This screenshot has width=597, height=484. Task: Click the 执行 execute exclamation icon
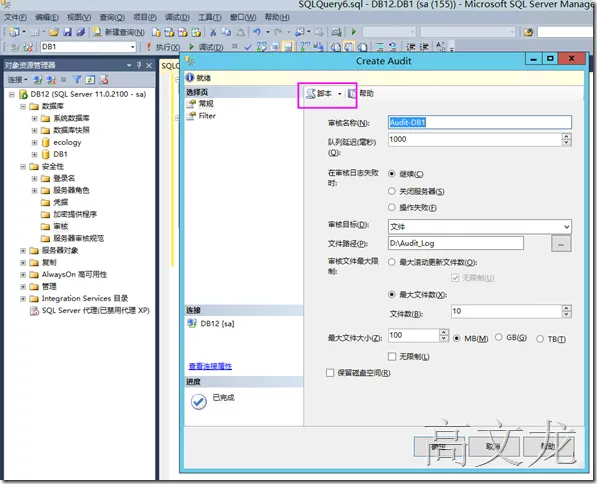[149, 47]
